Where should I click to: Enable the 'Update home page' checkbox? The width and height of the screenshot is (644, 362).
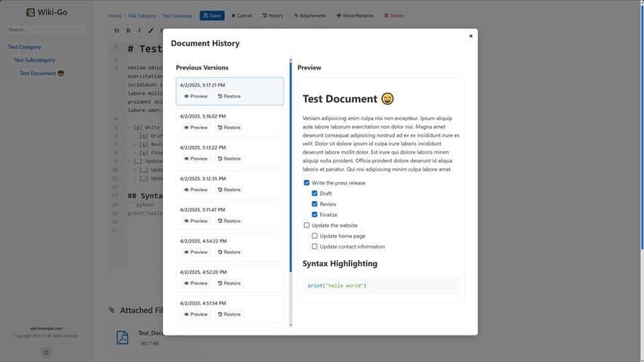coord(315,236)
